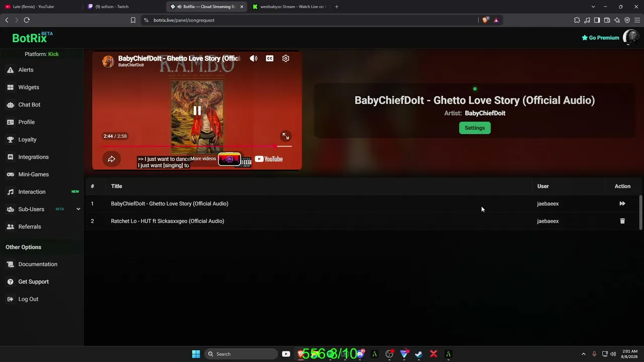
Task: Open a new browser tab
Action: [337, 7]
